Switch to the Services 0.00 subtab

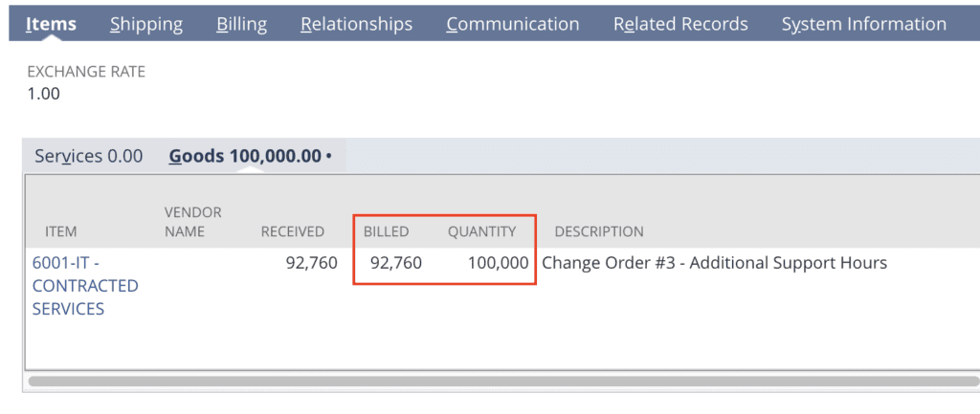pos(88,156)
